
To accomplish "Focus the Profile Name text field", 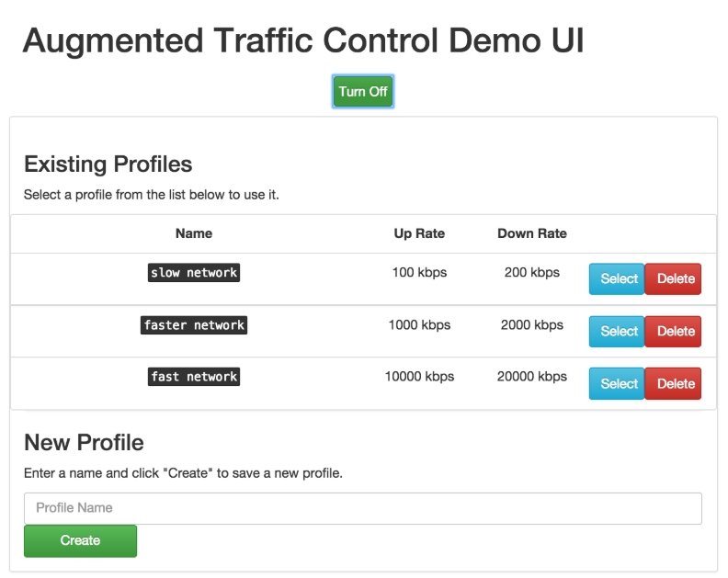I will (x=362, y=508).
